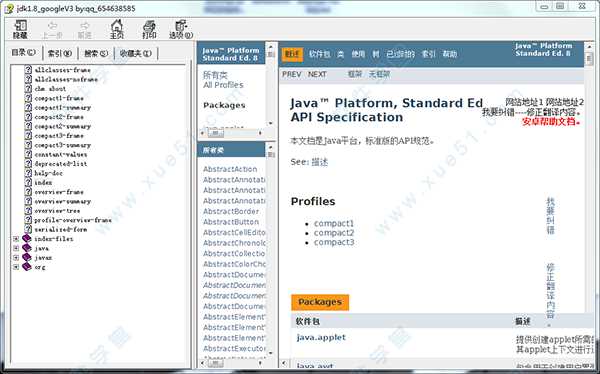The image size is (600, 374).
Task: Open constant-values in the contents tree
Action: click(60, 154)
